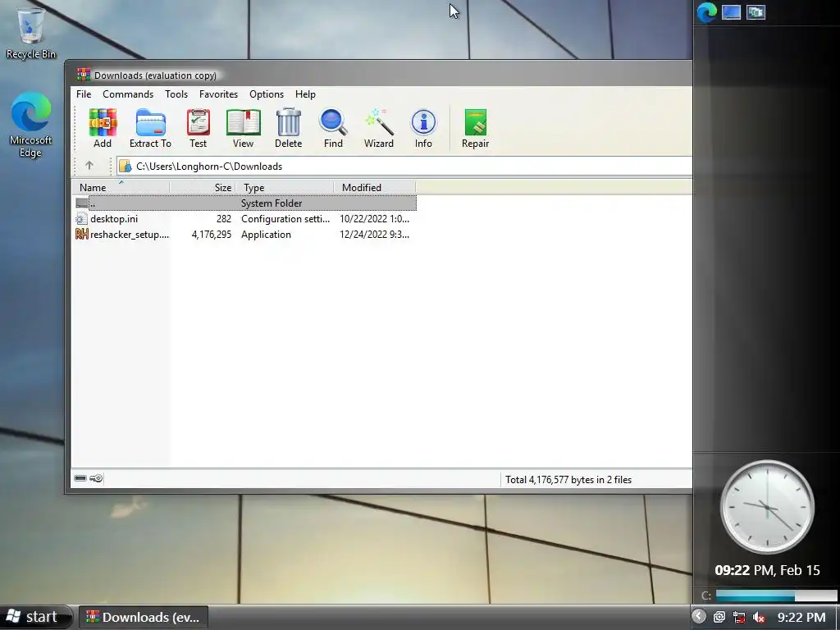Open the Options menu
840x630 pixels.
tap(267, 94)
